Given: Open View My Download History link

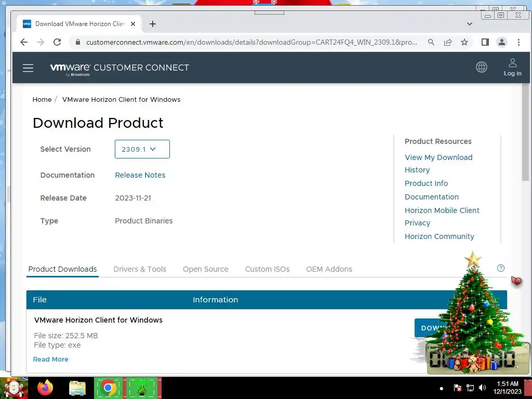Looking at the screenshot, I should 438,164.
